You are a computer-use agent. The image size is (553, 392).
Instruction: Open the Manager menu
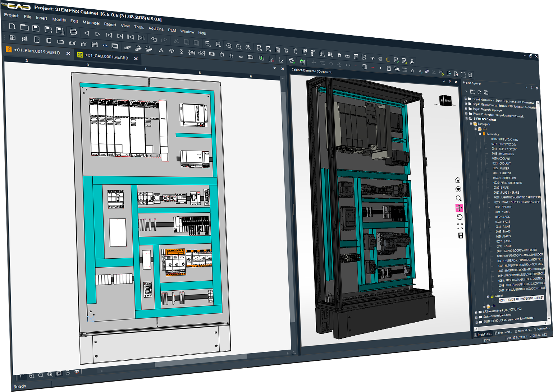(91, 23)
